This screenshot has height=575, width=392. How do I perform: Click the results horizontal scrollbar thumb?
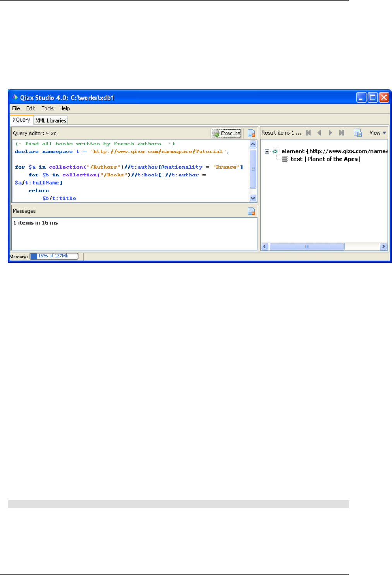click(x=307, y=246)
